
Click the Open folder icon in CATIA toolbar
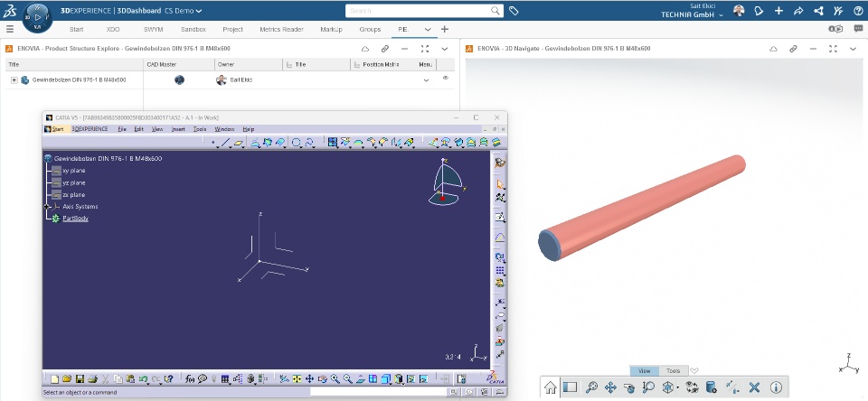[x=67, y=379]
